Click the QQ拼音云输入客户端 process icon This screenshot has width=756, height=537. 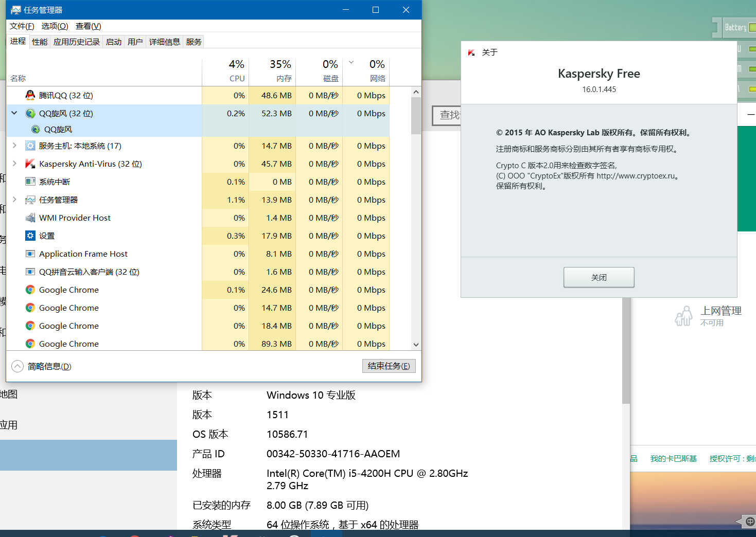[x=30, y=272]
